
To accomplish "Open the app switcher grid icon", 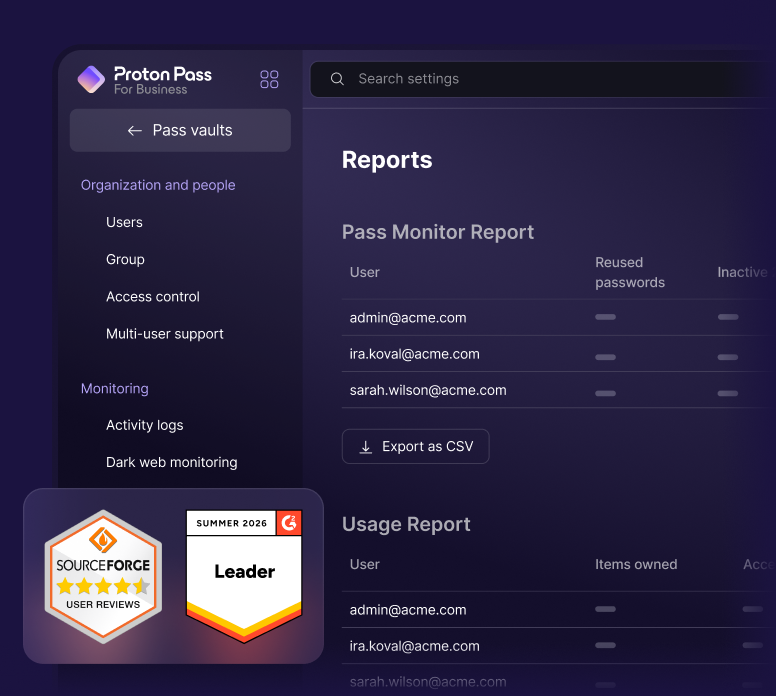I will coord(269,79).
